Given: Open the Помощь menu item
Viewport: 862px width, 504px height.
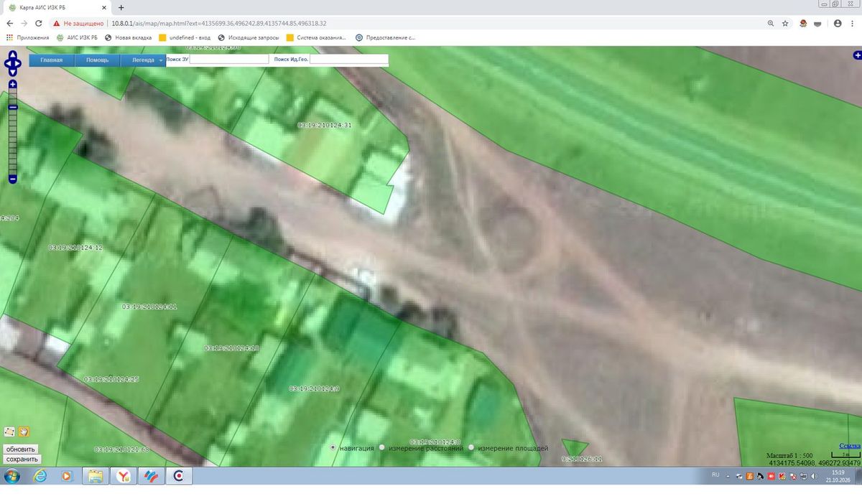Looking at the screenshot, I should [98, 60].
